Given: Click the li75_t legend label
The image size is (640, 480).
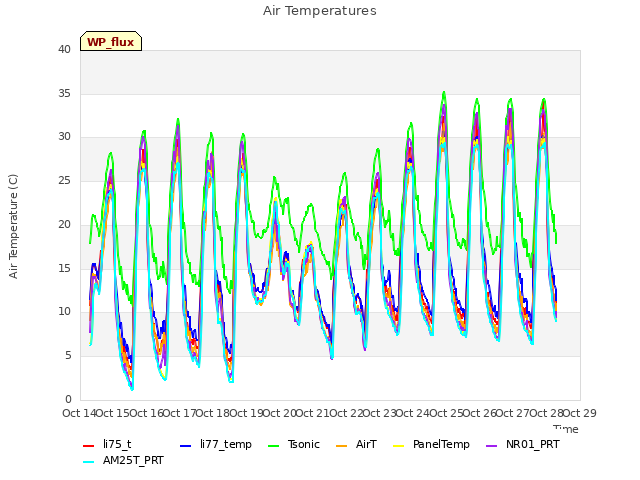Looking at the screenshot, I should (117, 444).
